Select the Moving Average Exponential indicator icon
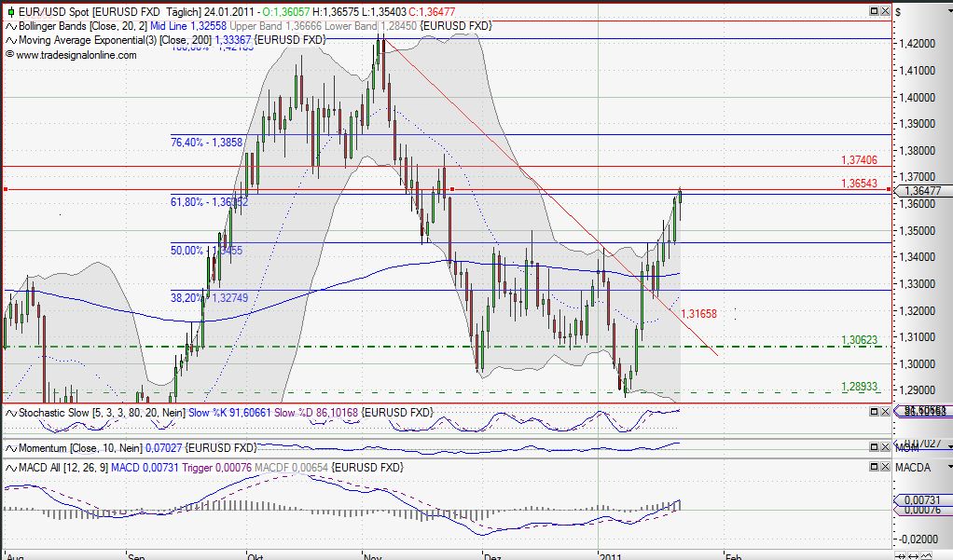The height and width of the screenshot is (560, 953). pos(10,41)
